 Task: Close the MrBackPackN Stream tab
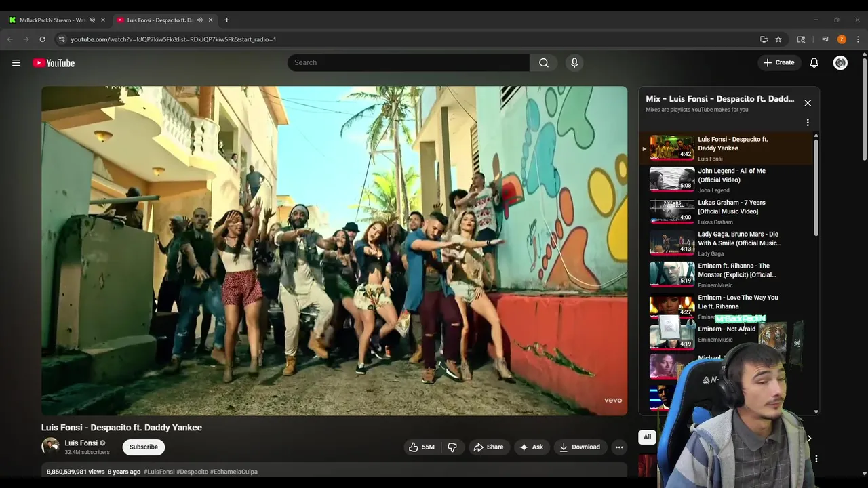tap(103, 20)
